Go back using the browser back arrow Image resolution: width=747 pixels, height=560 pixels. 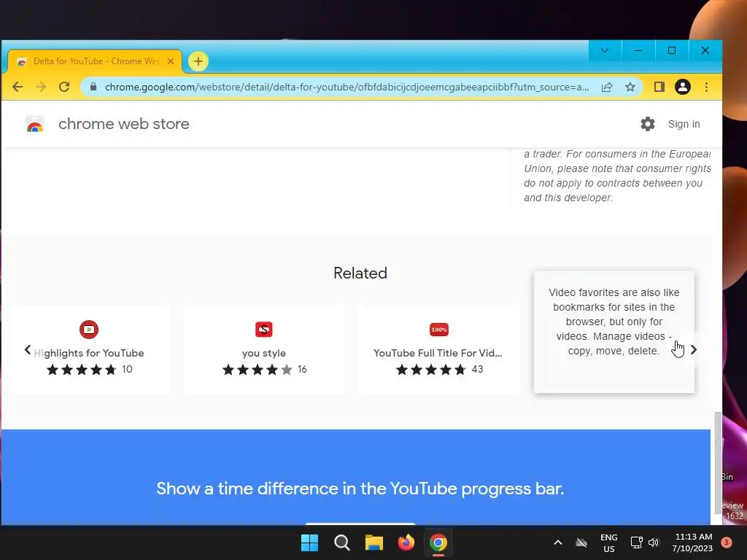click(x=18, y=87)
